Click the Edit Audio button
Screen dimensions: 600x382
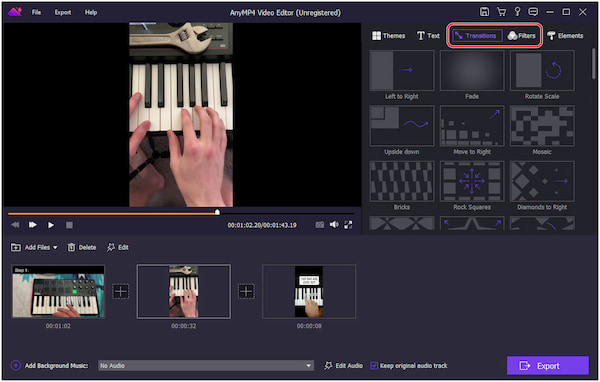coord(344,366)
